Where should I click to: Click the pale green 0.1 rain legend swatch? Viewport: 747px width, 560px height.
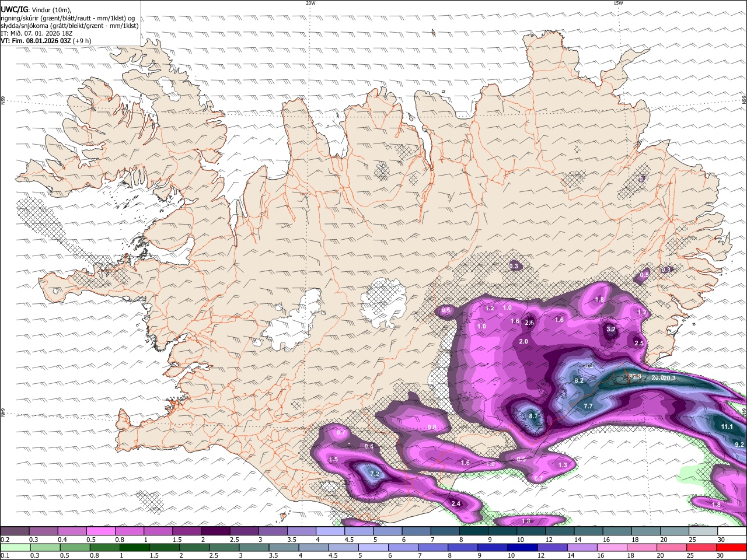(15, 547)
